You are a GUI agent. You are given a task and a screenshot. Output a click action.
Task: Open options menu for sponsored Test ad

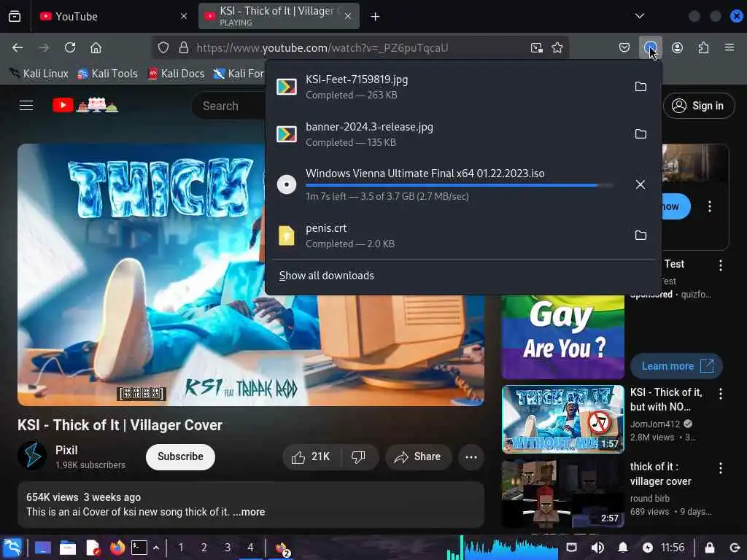pyautogui.click(x=720, y=265)
